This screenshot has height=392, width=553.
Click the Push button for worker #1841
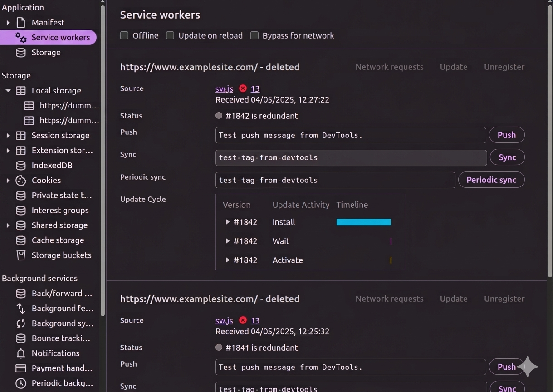click(507, 367)
